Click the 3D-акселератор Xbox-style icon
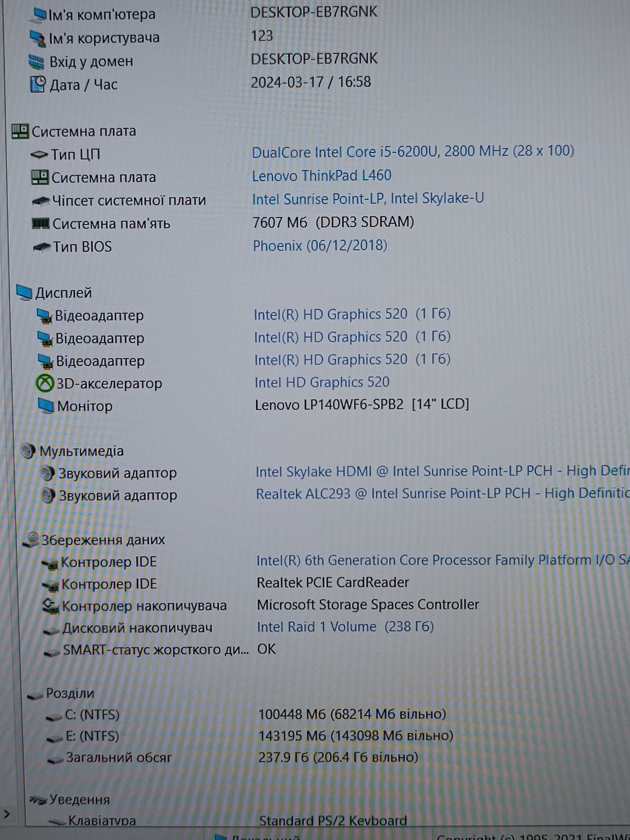The width and height of the screenshot is (630, 840). pyautogui.click(x=45, y=383)
